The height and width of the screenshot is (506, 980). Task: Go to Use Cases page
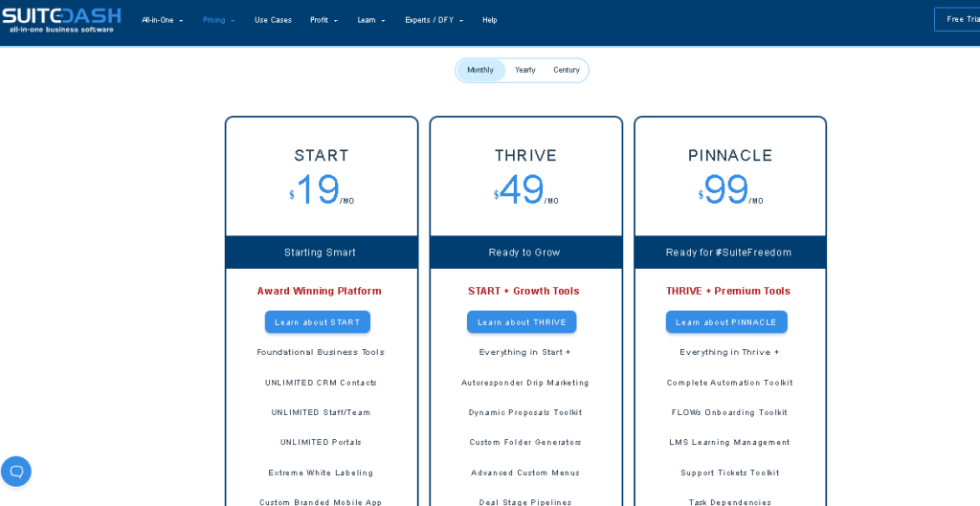click(x=273, y=20)
